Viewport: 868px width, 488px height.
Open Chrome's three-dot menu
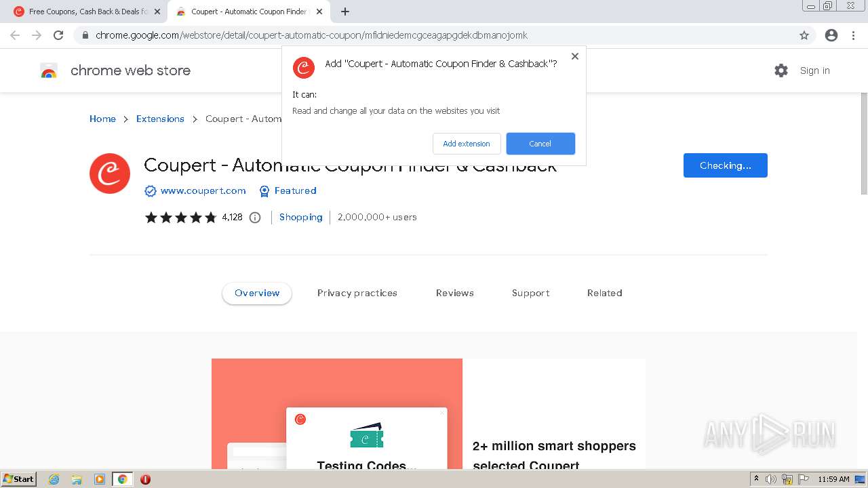tap(853, 35)
